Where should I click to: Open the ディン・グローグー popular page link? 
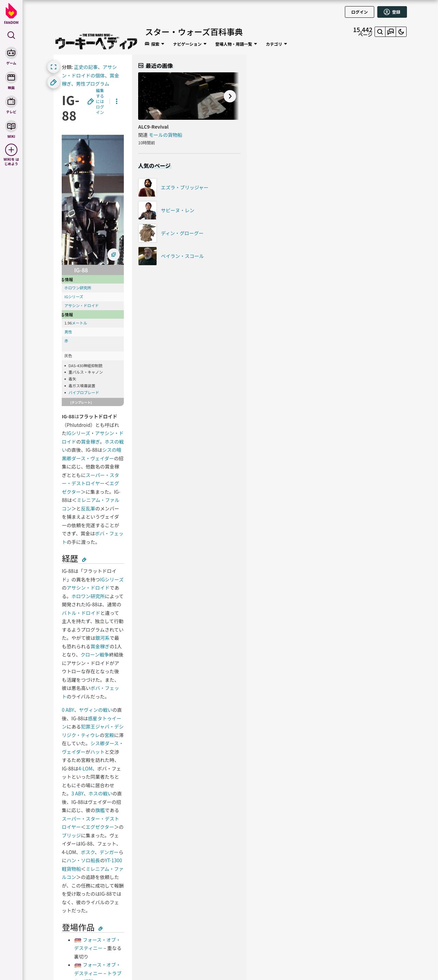coord(182,233)
